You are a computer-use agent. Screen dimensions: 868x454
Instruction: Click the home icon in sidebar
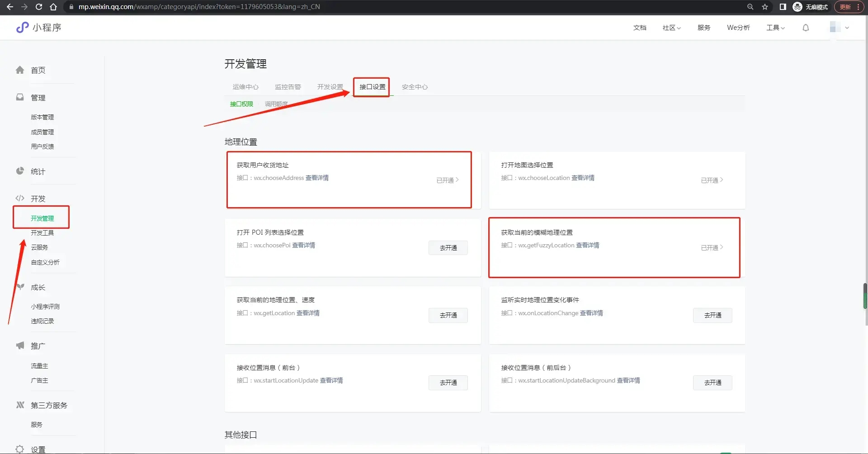[20, 70]
